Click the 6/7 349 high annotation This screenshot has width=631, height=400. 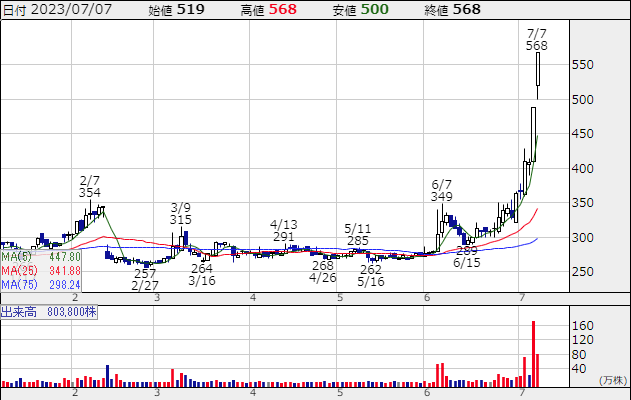pyautogui.click(x=442, y=191)
